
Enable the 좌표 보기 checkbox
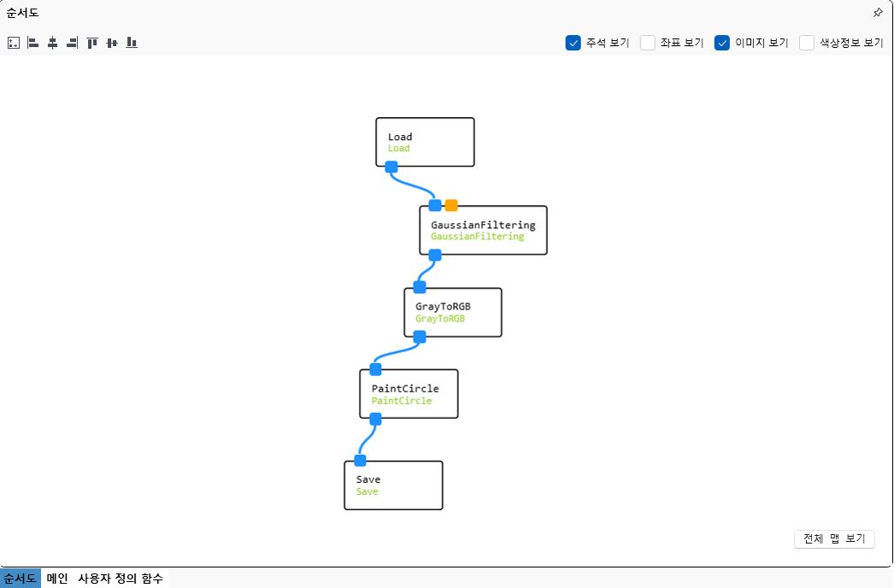[x=648, y=43]
